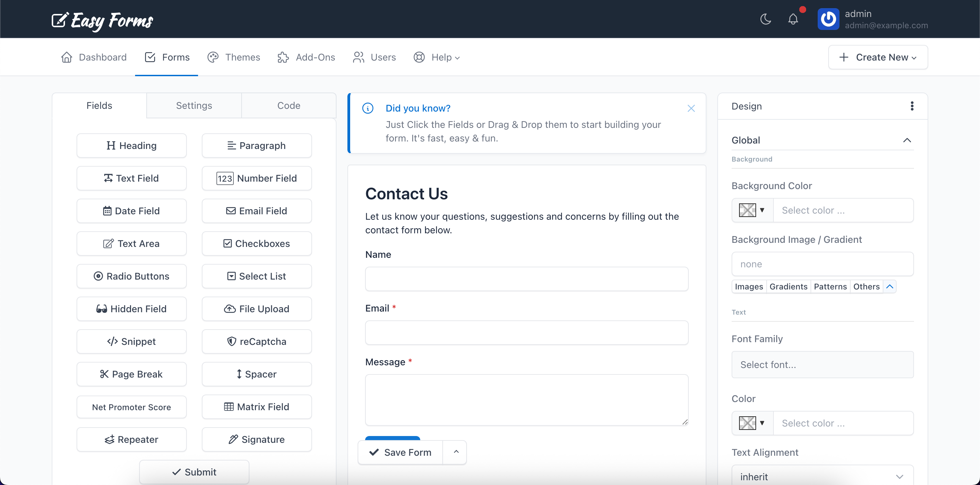This screenshot has height=485, width=980.
Task: Click the Name input field on Contact Us form
Action: 526,279
